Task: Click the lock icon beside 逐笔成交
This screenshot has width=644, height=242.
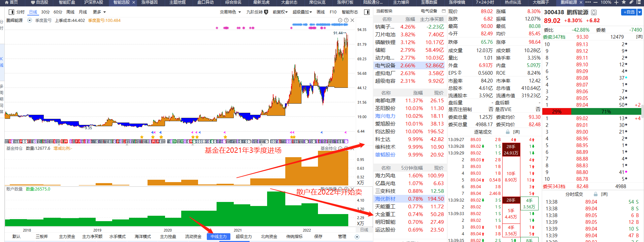Action: (508, 132)
